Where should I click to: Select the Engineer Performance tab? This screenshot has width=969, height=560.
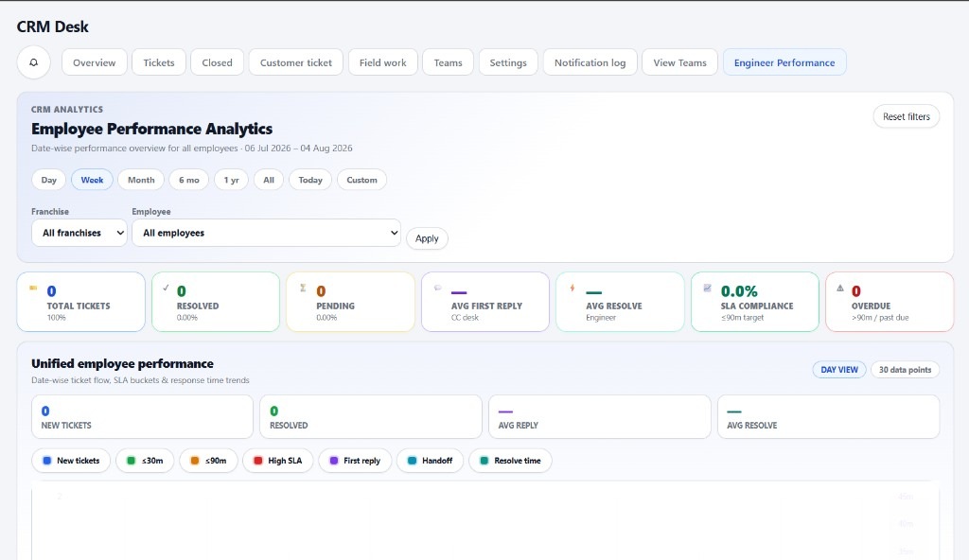click(x=784, y=62)
